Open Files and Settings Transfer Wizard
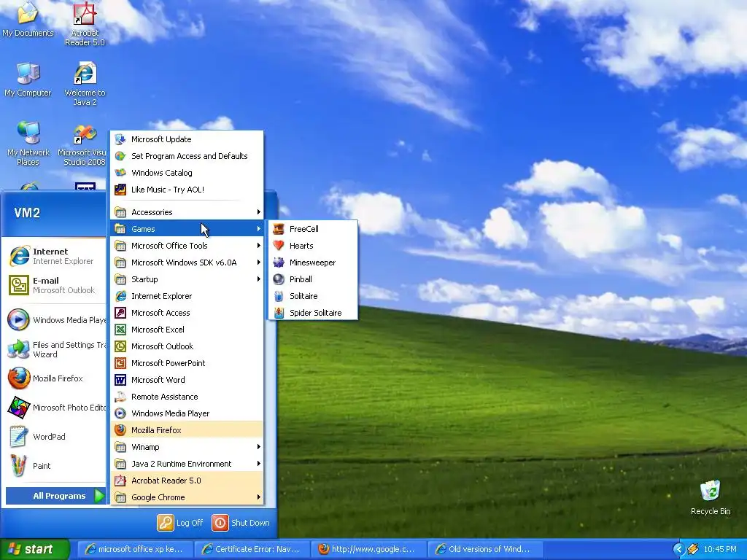The image size is (747, 560). 55,349
